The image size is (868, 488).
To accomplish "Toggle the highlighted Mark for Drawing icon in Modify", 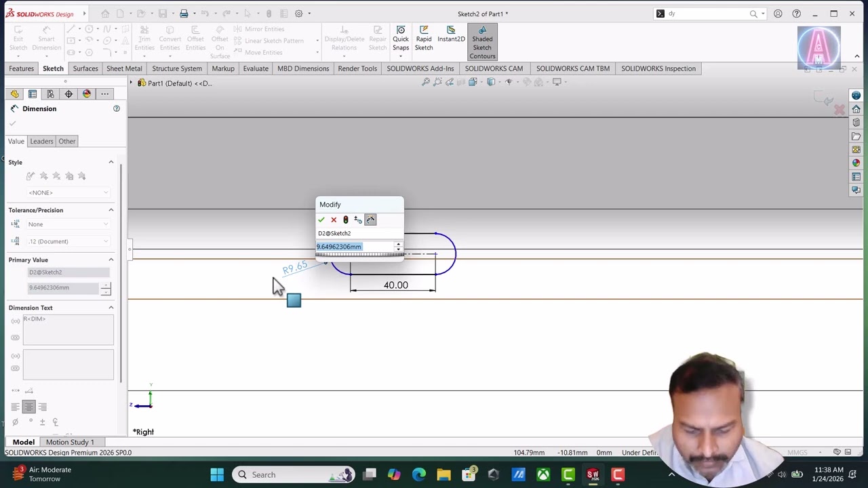I will tap(370, 220).
